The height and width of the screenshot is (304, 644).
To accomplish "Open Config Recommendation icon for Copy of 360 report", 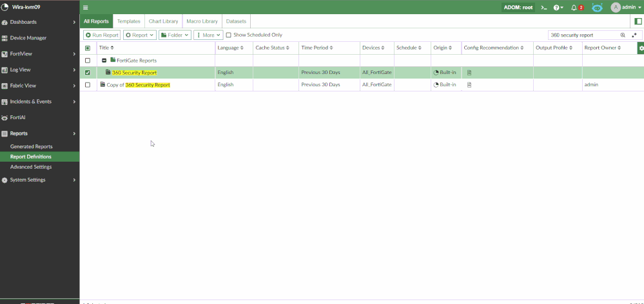I will click(x=469, y=85).
